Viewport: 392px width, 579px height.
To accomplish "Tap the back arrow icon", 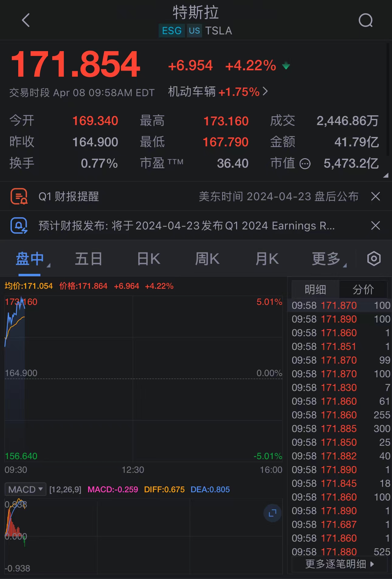I will tap(26, 20).
